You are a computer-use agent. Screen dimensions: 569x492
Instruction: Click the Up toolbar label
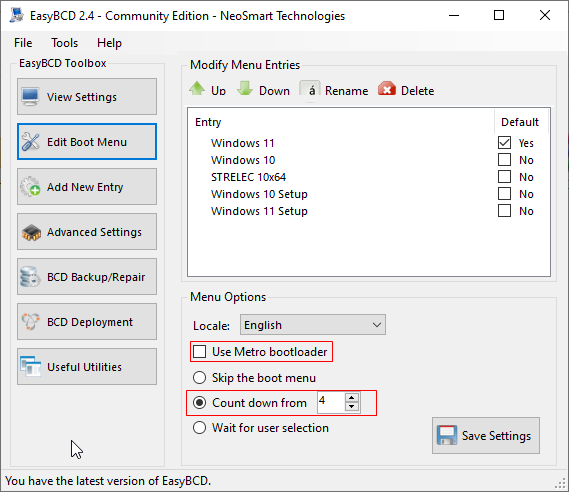tap(218, 91)
